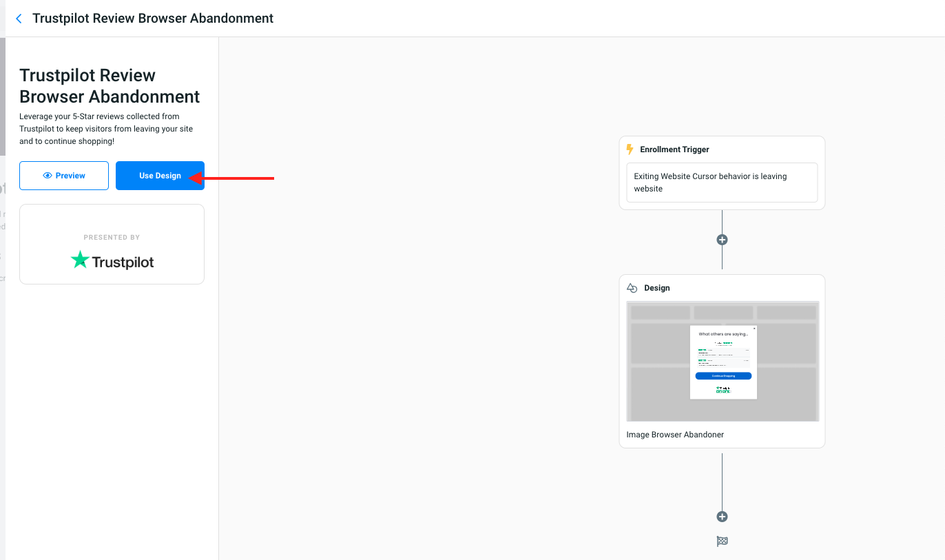Add a step below the Design card
This screenshot has height=560, width=945.
722,517
